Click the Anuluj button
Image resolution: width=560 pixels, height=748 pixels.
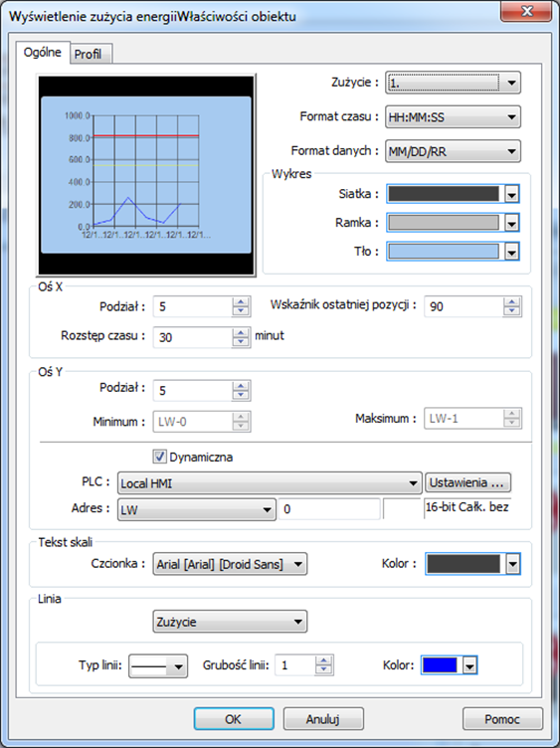(x=323, y=719)
